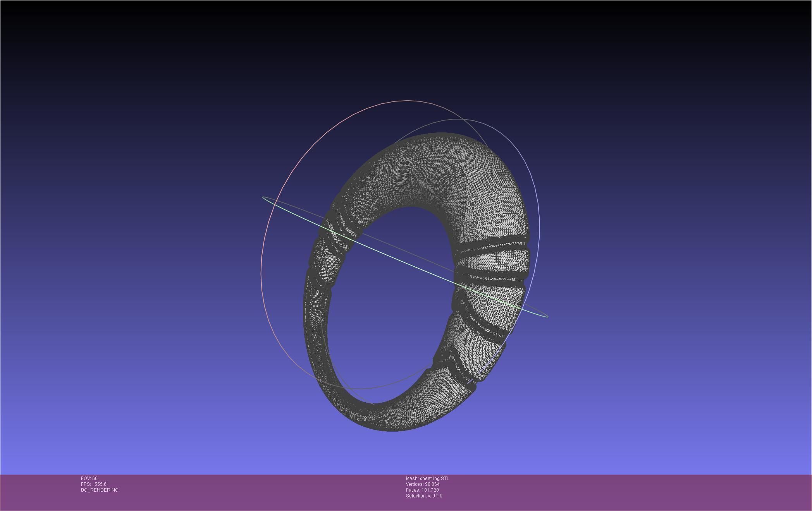This screenshot has width=812, height=511.
Task: Click the FOV: 60 status text
Action: [x=89, y=478]
